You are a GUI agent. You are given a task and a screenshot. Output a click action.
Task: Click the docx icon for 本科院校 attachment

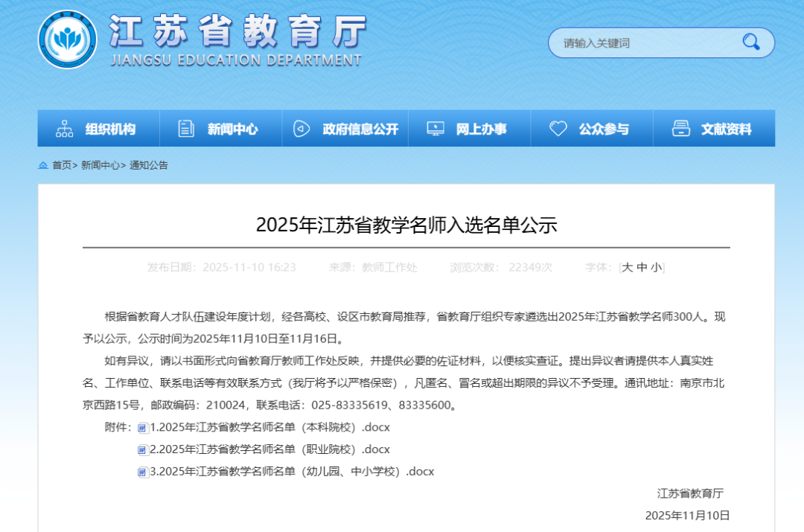(x=142, y=428)
